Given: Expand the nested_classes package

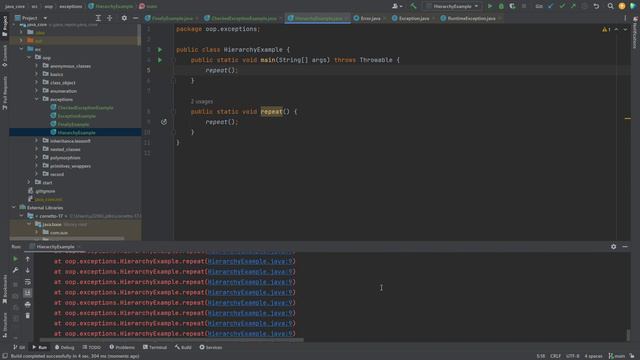Looking at the screenshot, I should (x=36, y=149).
